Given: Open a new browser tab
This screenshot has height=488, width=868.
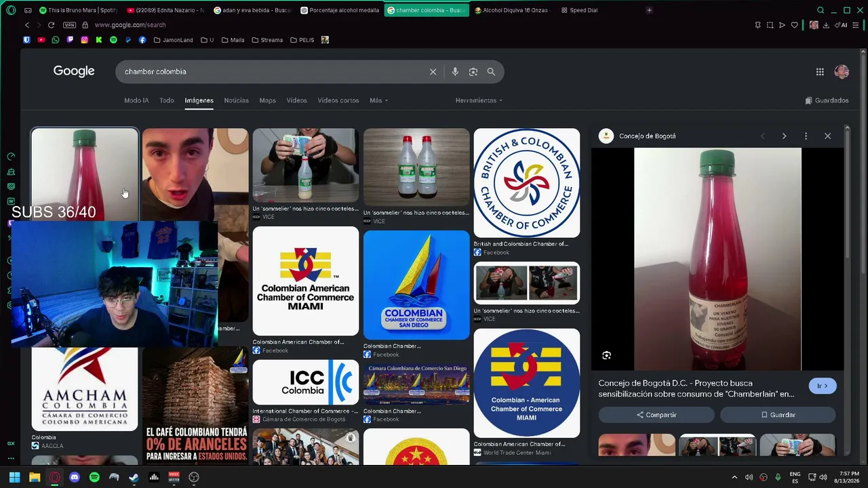Looking at the screenshot, I should point(649,10).
